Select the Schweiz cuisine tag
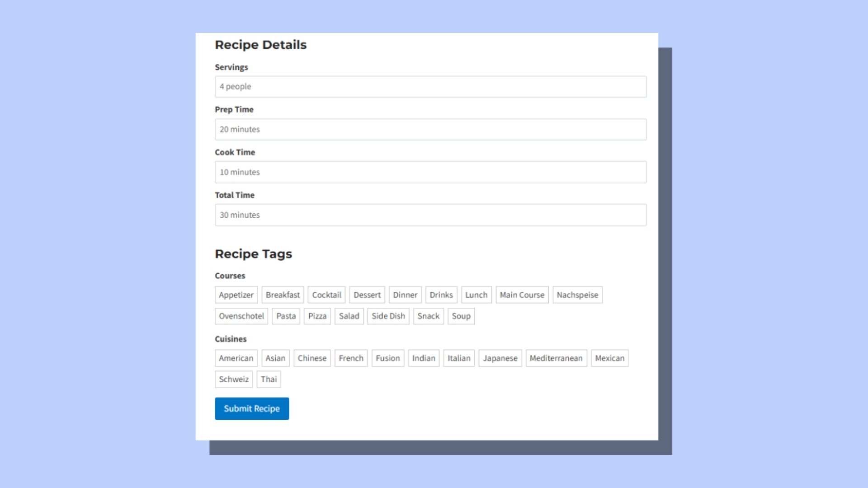 234,380
